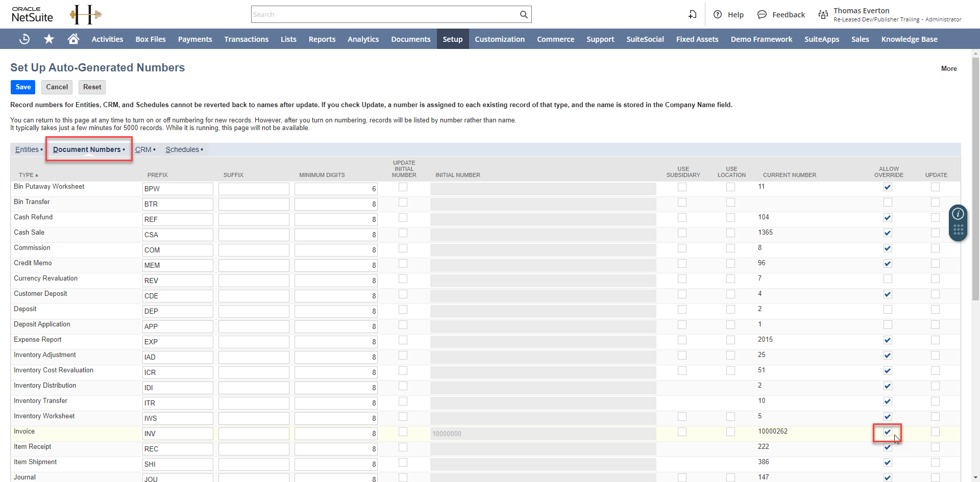980x482 pixels.
Task: Click the Invoice prefix input field
Action: pos(178,433)
